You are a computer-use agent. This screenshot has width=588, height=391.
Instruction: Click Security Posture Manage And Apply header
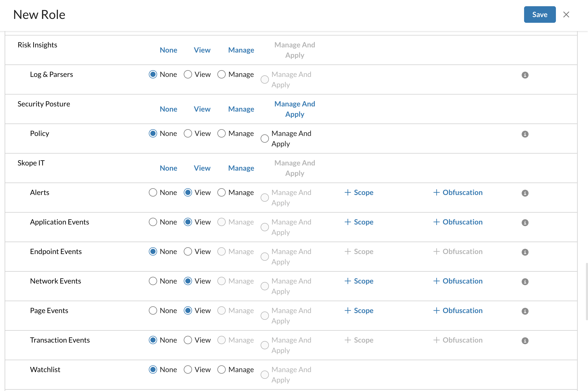295,109
